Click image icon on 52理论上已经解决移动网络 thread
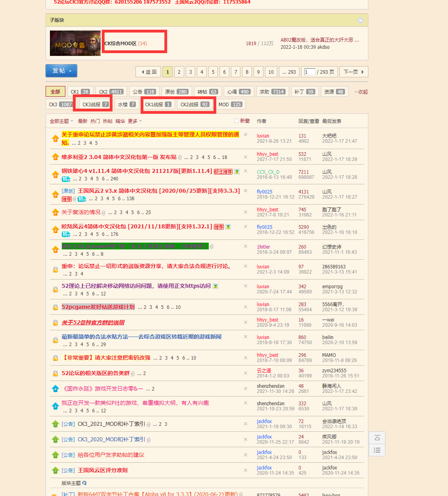 pos(215,286)
